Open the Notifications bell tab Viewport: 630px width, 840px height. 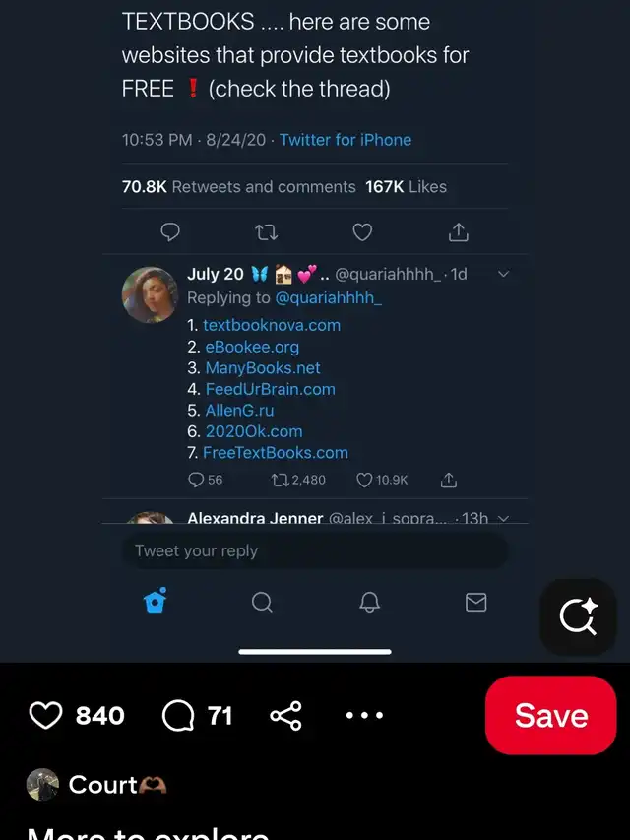pyautogui.click(x=369, y=602)
